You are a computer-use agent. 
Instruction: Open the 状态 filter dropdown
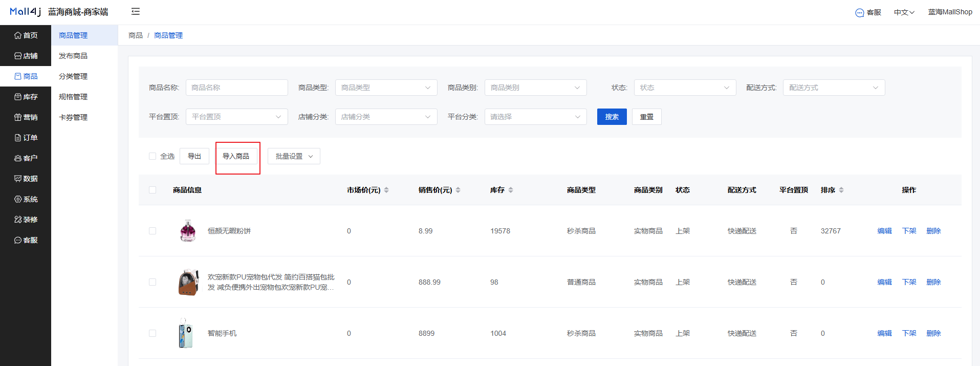pos(685,88)
